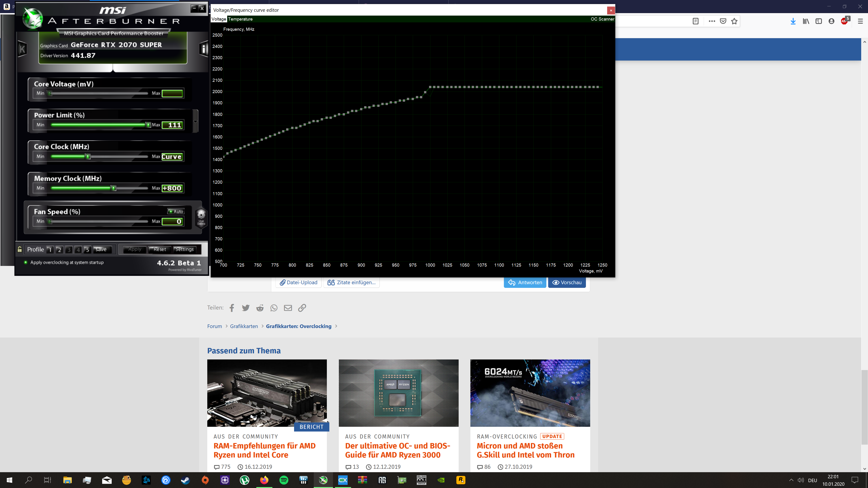
Task: Open Firefox downloads arrow icon
Action: coord(793,21)
